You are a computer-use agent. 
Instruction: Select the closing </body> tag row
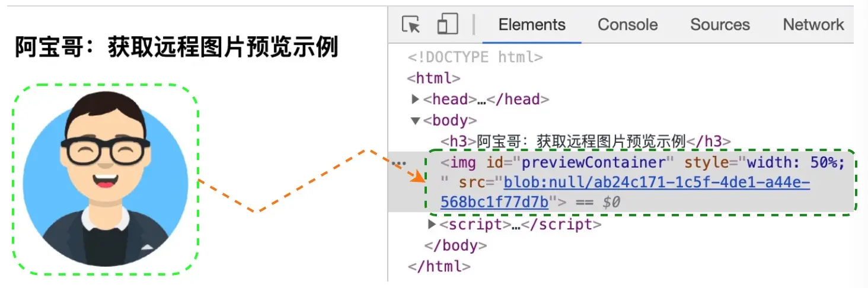click(455, 245)
